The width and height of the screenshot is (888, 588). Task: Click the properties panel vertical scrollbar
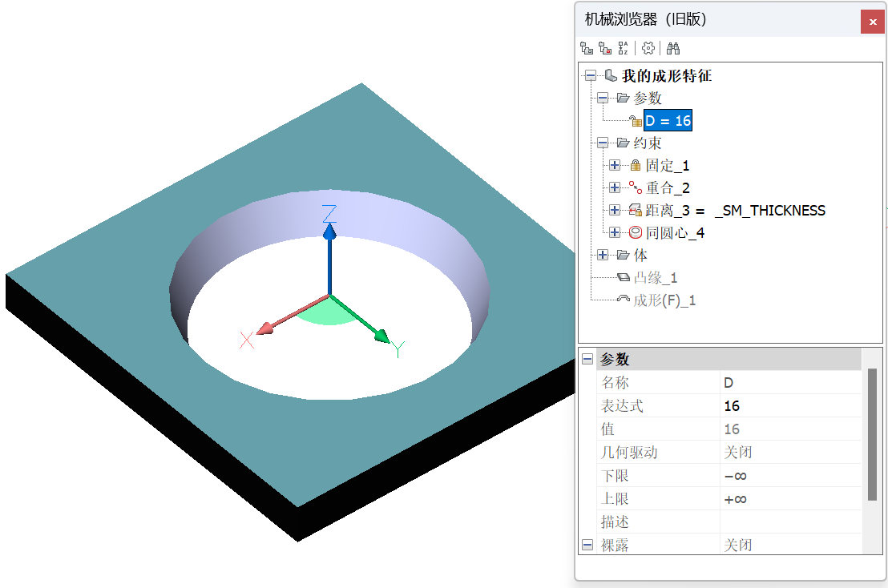872,435
